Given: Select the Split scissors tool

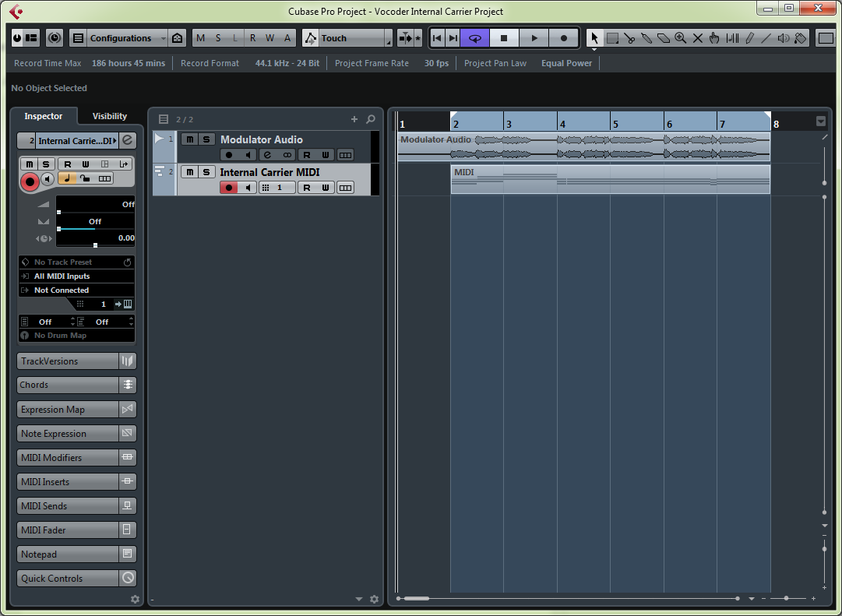Looking at the screenshot, I should click(629, 38).
